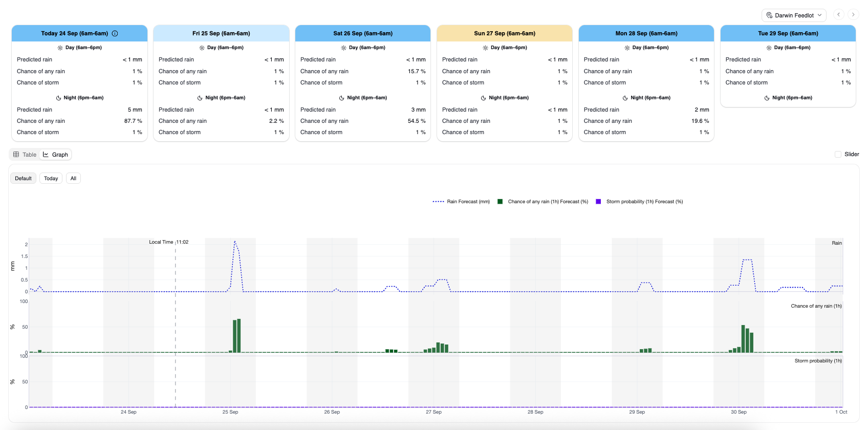Click the 5 mm predicted rain value
868x430 pixels.
135,110
